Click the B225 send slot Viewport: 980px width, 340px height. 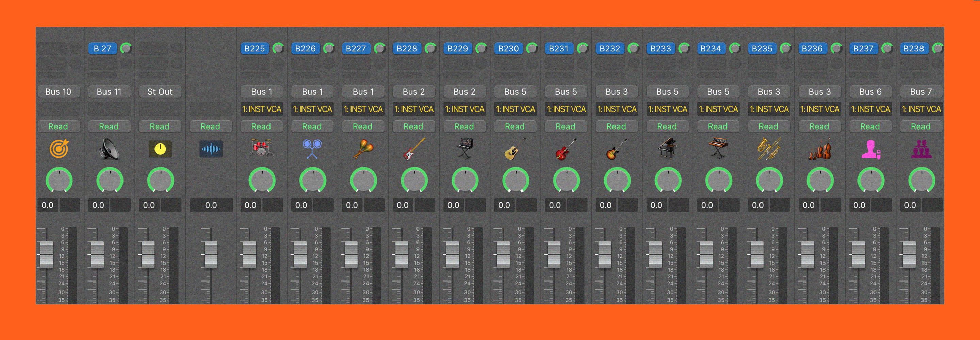coord(255,48)
